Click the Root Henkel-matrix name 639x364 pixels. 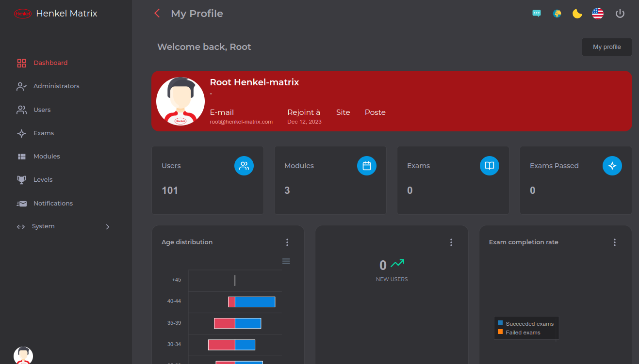coord(254,82)
